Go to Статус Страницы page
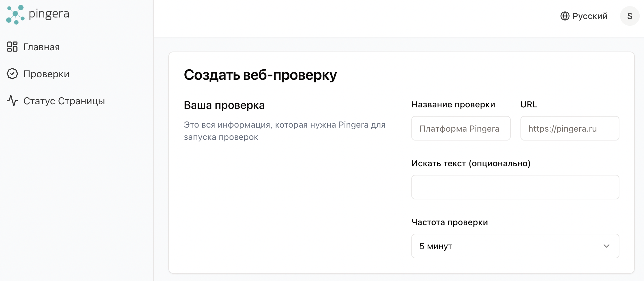The height and width of the screenshot is (281, 644). click(x=64, y=101)
